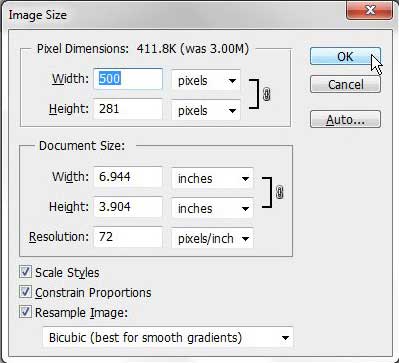Click the pixel dimensions chain link icon
This screenshot has width=399, height=363.
tap(267, 94)
